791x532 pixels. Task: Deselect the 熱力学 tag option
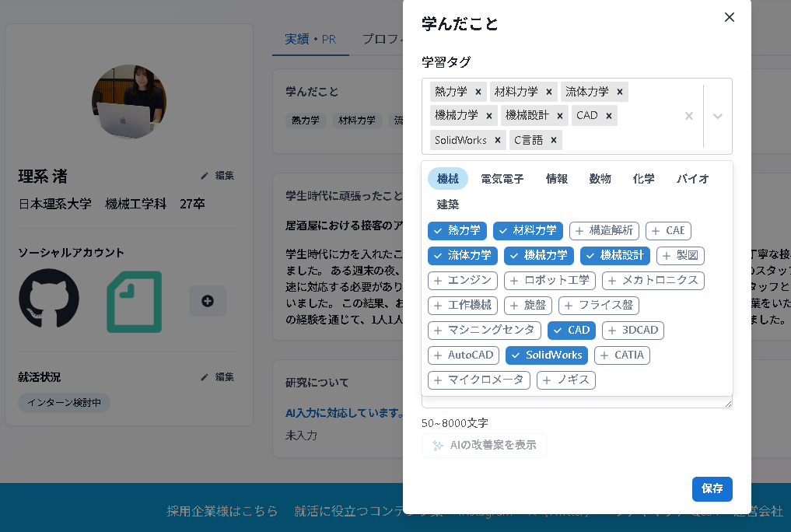pos(457,230)
